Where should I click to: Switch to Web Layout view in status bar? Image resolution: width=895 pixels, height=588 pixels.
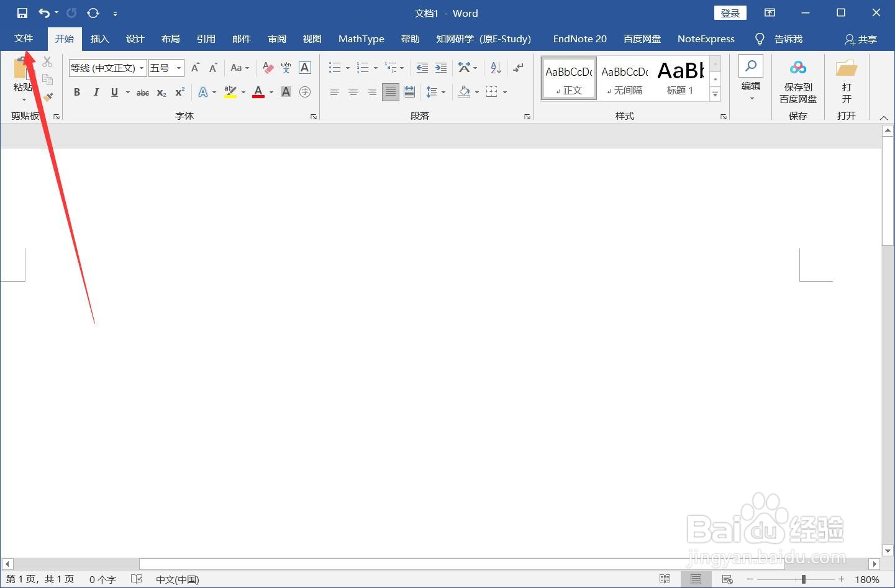pos(727,579)
